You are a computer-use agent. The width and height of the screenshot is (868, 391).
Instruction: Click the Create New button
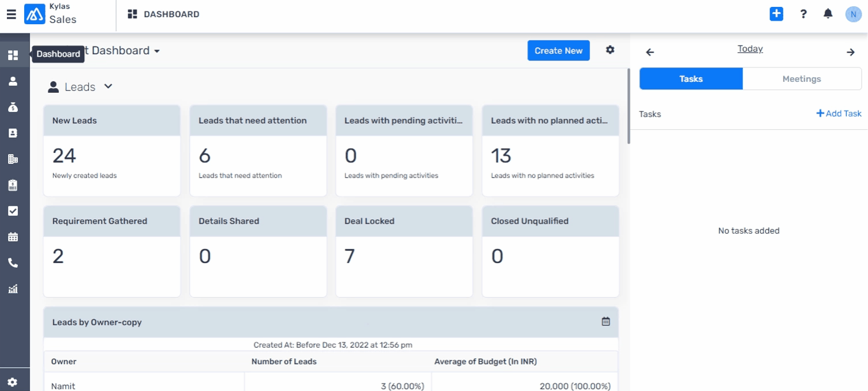[558, 51]
